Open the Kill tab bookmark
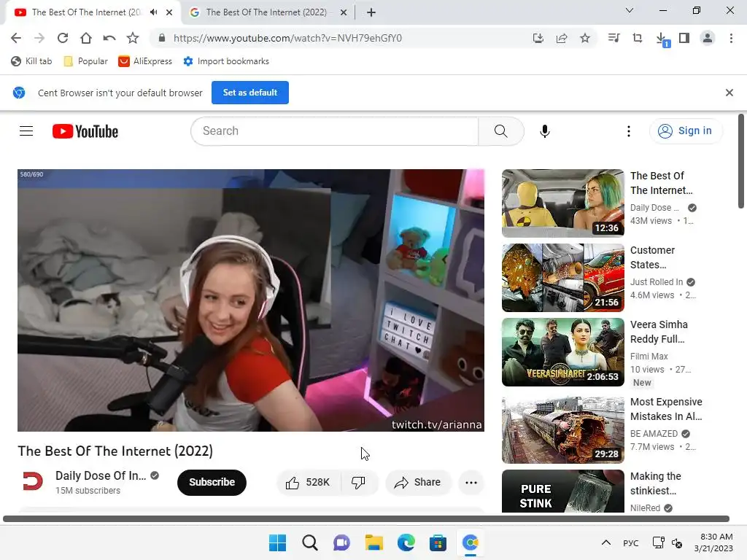The height and width of the screenshot is (560, 747). (31, 61)
